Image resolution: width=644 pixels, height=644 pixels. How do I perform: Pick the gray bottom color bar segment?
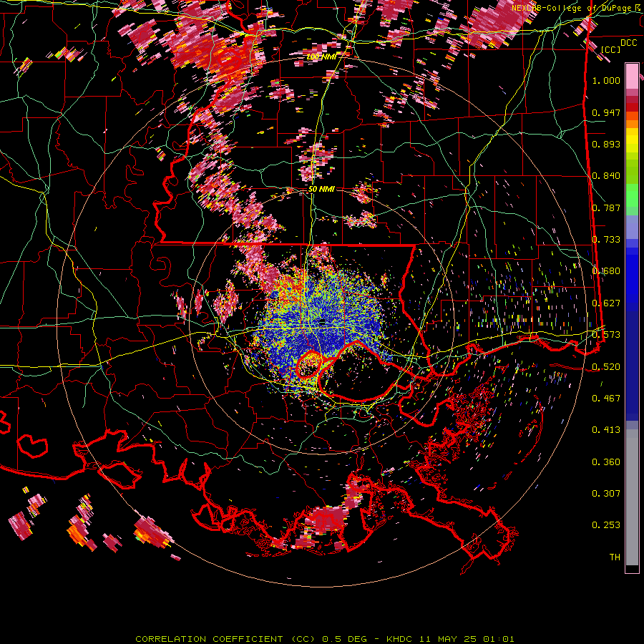pos(632,497)
